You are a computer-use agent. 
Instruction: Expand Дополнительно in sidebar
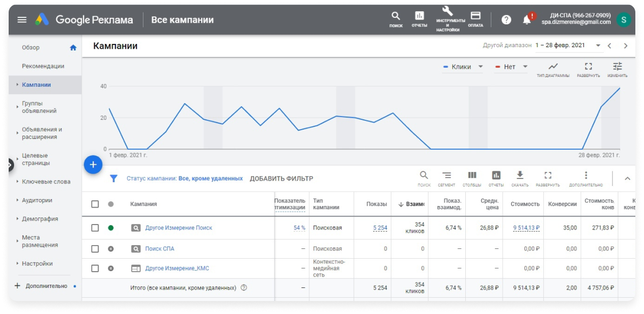point(45,286)
